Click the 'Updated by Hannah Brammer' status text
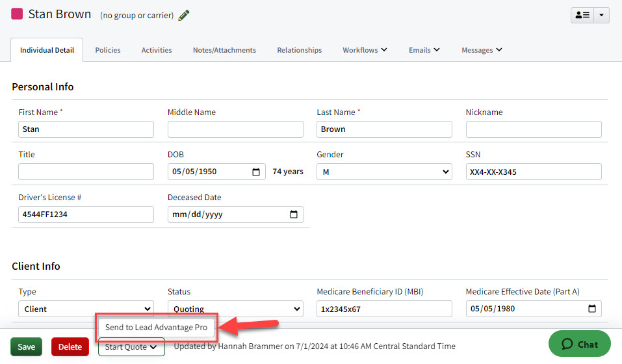 coord(315,346)
